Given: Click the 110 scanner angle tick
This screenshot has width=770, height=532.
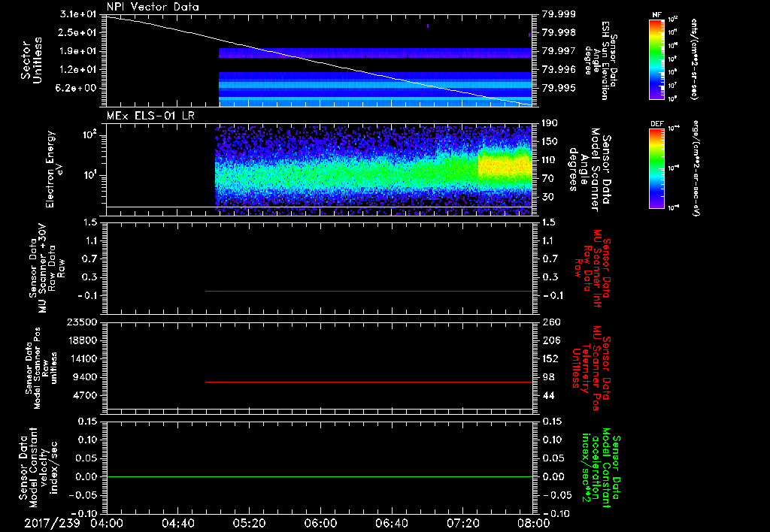Looking at the screenshot, I should tap(550, 160).
